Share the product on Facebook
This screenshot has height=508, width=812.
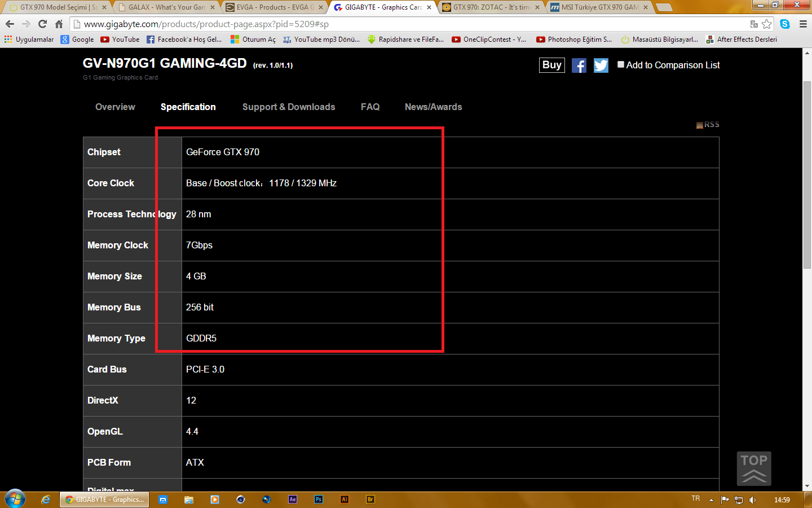579,65
